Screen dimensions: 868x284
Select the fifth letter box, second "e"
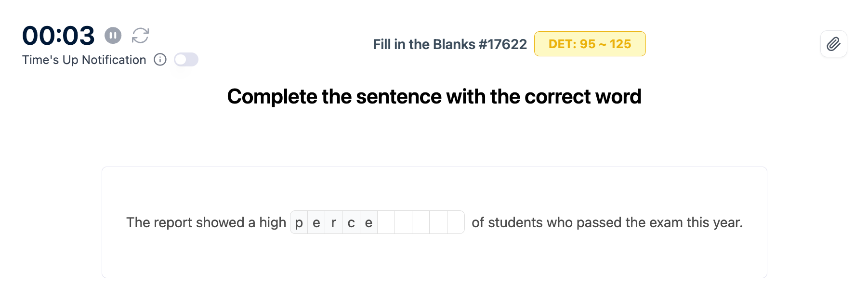pos(368,222)
